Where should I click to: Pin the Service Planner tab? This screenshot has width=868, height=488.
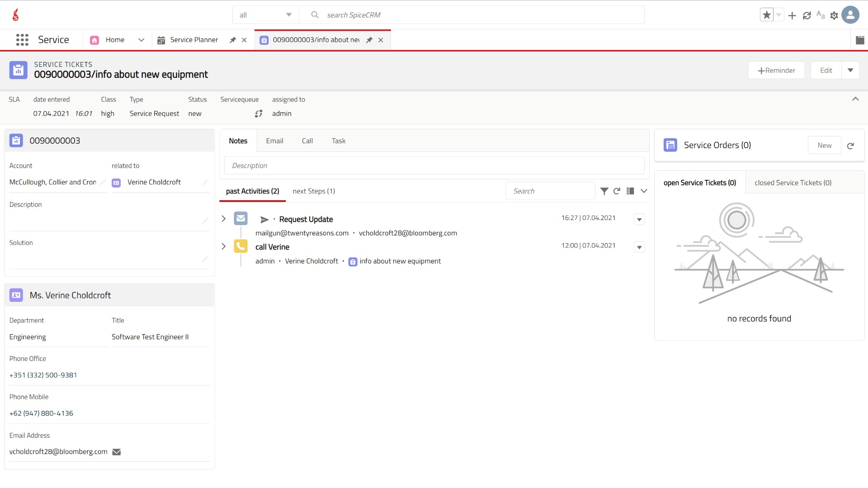pyautogui.click(x=233, y=40)
